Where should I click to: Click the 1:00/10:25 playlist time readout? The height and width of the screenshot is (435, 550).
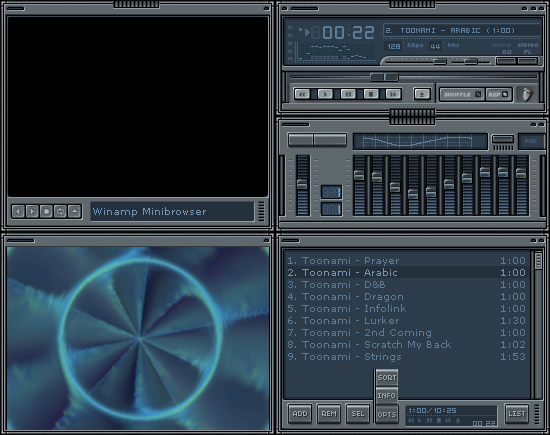coord(432,410)
